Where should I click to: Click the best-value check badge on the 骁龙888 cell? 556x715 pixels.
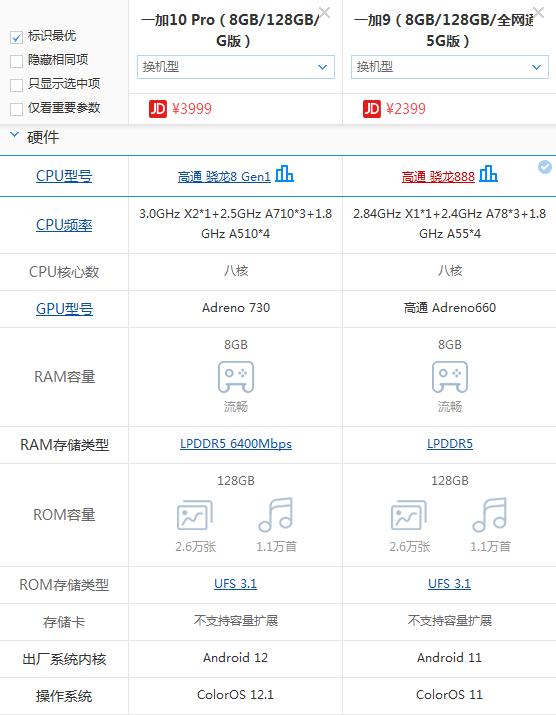[x=545, y=167]
